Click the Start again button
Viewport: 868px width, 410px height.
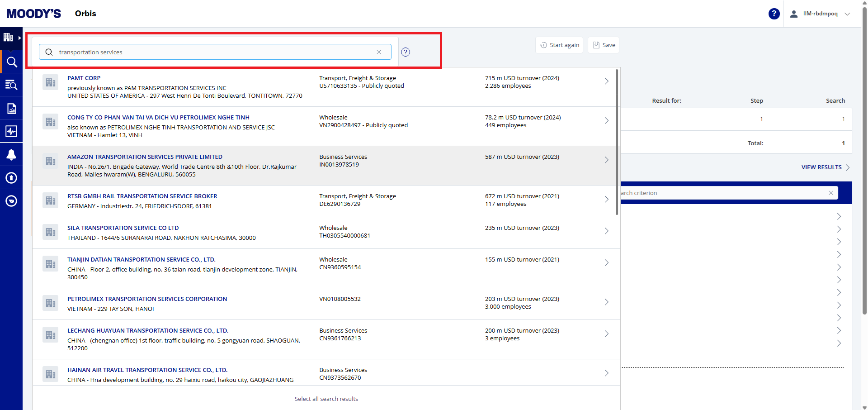[559, 45]
